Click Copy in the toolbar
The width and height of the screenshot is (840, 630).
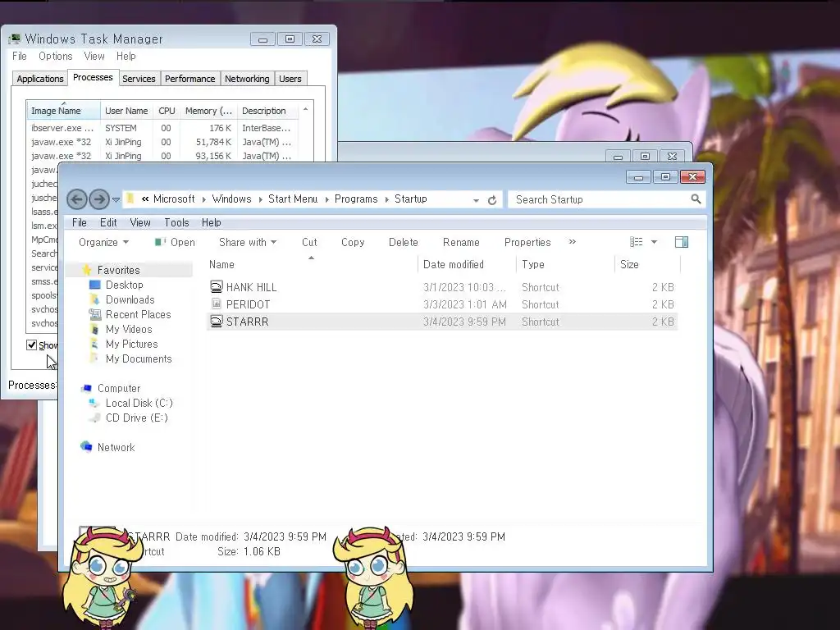(x=353, y=242)
